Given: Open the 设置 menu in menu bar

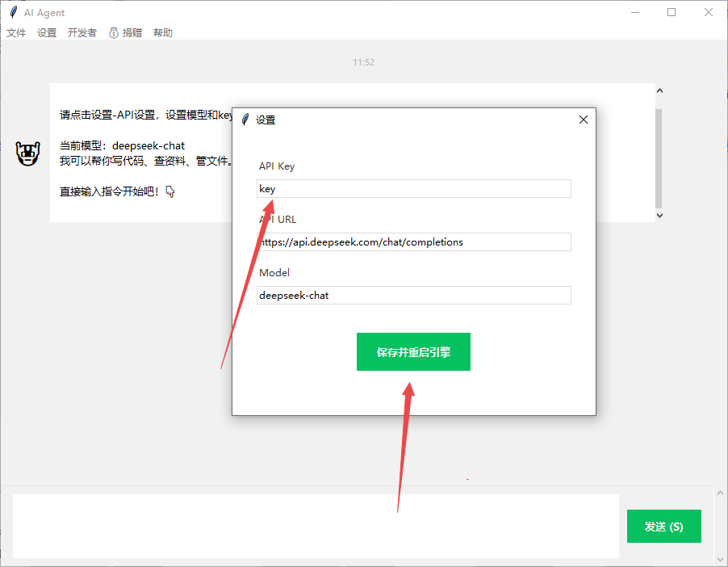Looking at the screenshot, I should (x=47, y=33).
